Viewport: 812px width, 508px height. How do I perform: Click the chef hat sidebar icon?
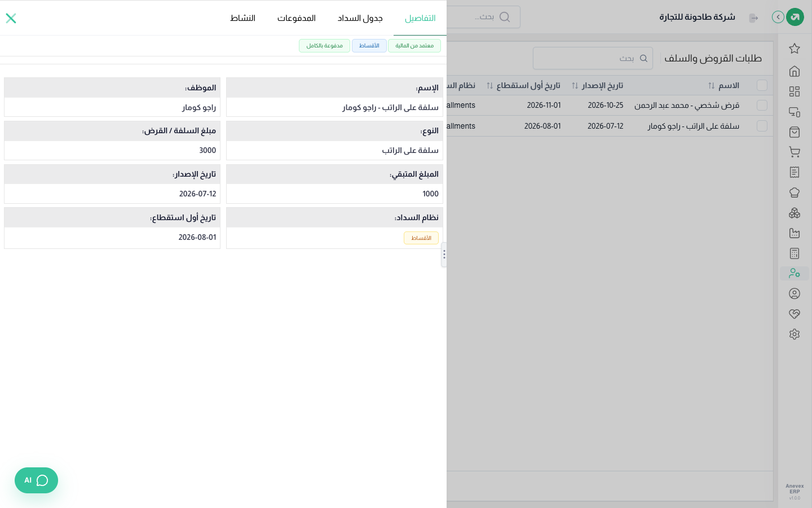[795, 192]
